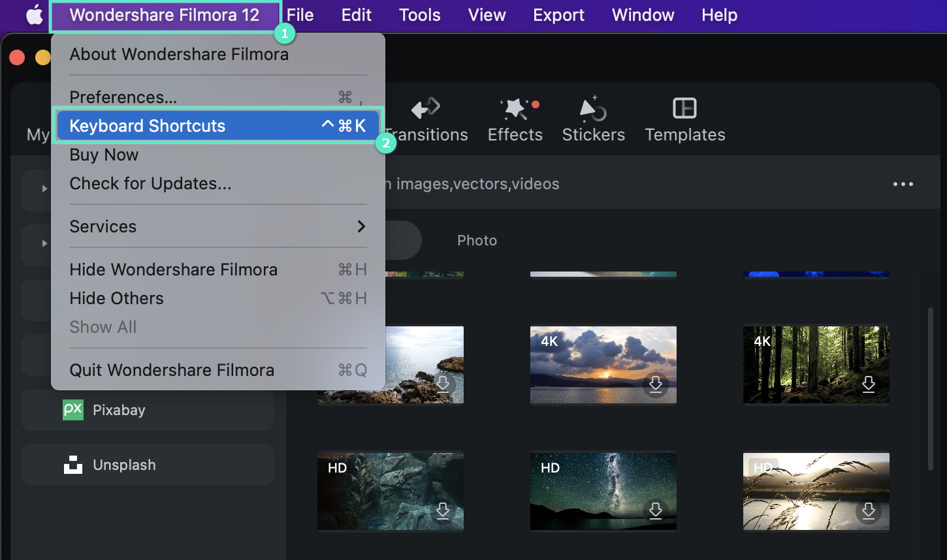Download the HD underwater kelp clip
Viewport: 947px width, 560px height.
click(x=443, y=510)
